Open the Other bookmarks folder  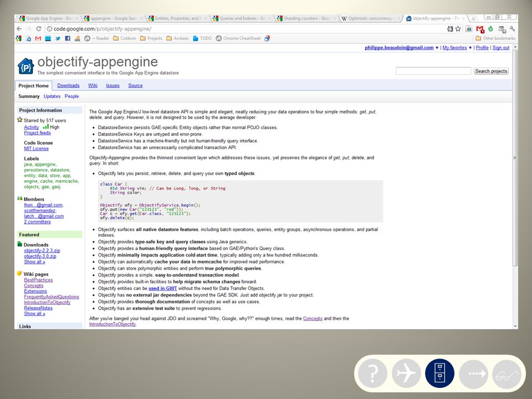pos(495,38)
